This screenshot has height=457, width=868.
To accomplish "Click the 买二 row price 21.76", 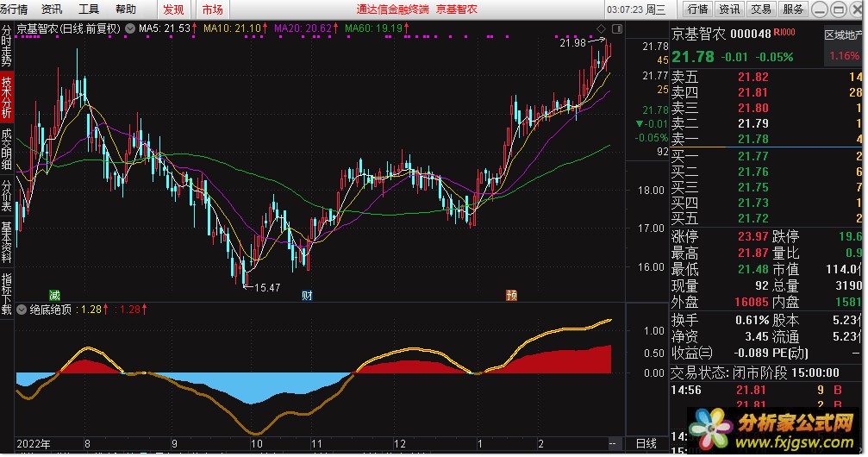I will 752,172.
